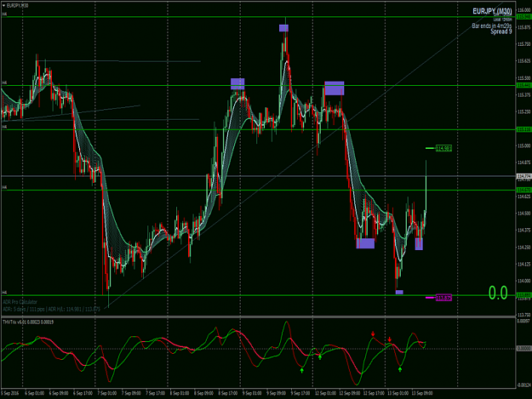Viewport: 532px width, 399px height.
Task: Select the tiny purple box at the 13 Sep low
Action: coord(399,292)
